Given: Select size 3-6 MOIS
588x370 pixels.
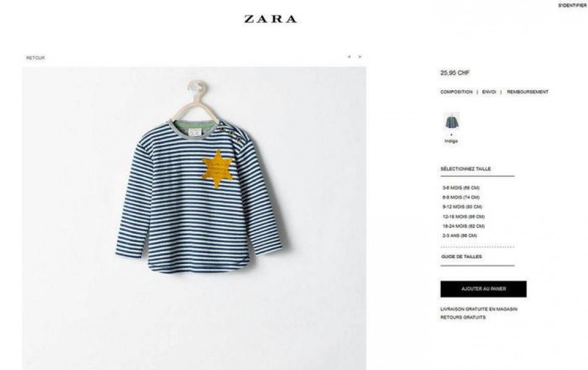Looking at the screenshot, I should pyautogui.click(x=461, y=188).
